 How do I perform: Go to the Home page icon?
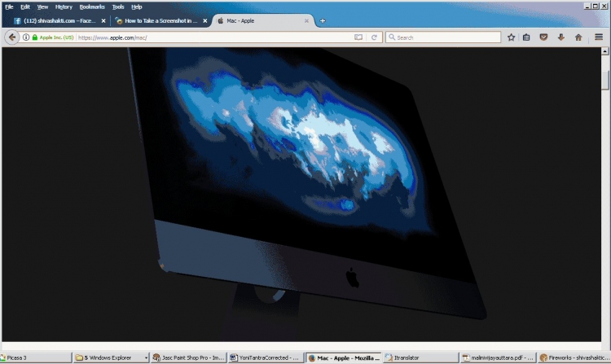coord(578,37)
